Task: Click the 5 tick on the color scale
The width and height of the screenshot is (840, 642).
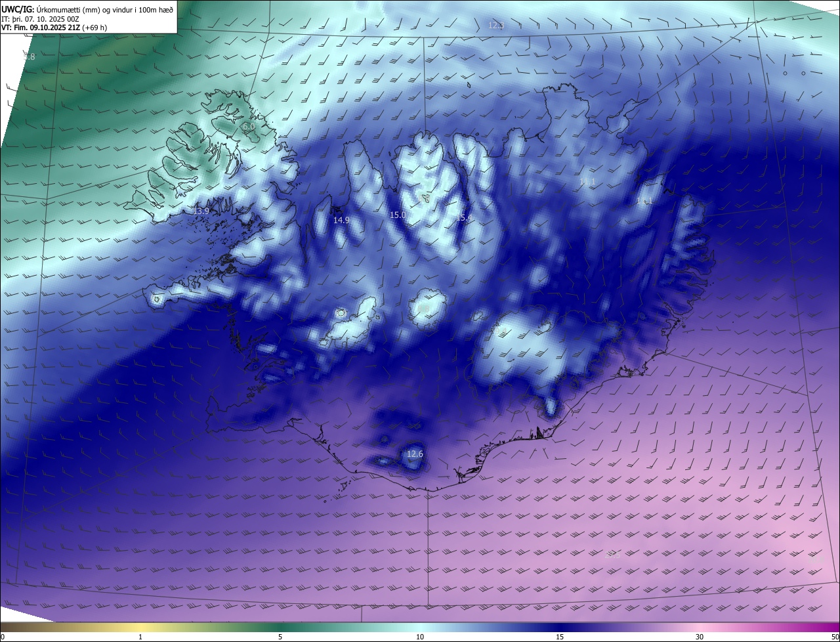Action: pyautogui.click(x=280, y=637)
